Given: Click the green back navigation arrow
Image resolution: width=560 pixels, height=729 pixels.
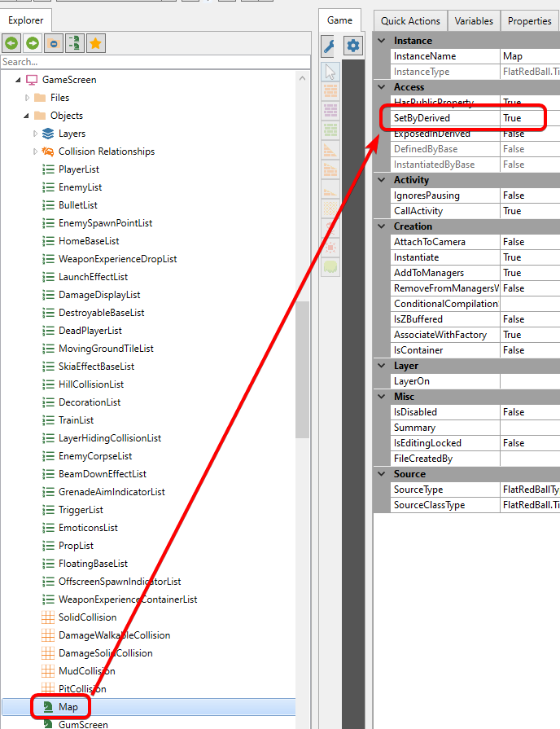Looking at the screenshot, I should [11, 44].
